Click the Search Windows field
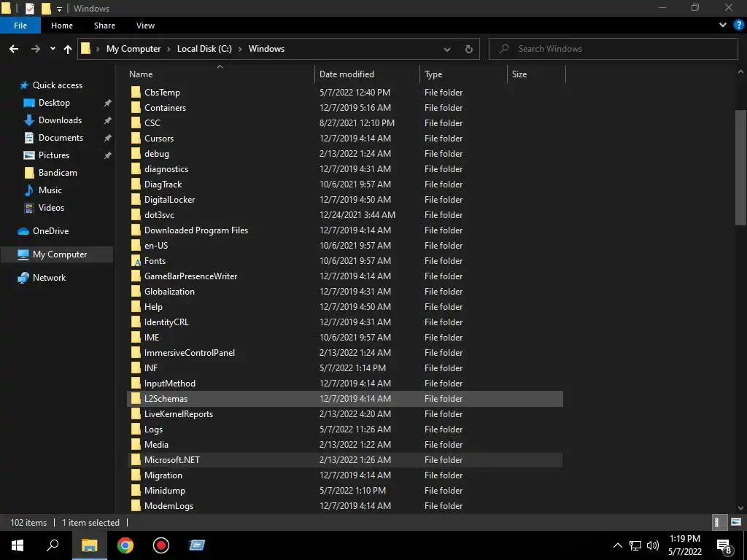The height and width of the screenshot is (560, 747). (x=614, y=49)
